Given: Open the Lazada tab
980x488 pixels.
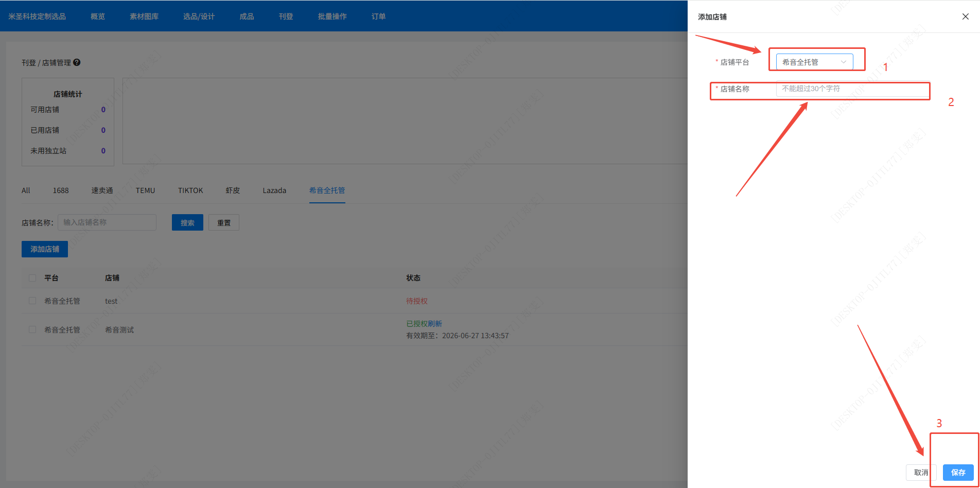Looking at the screenshot, I should (274, 190).
